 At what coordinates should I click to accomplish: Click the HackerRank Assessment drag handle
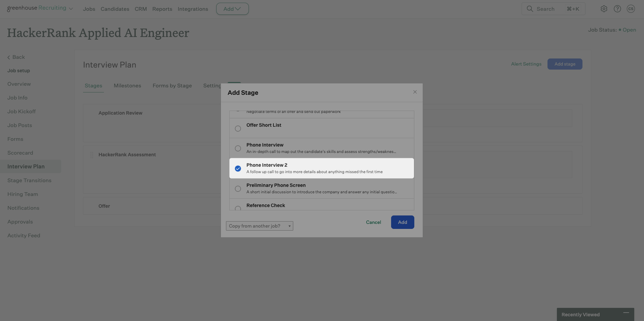point(91,155)
